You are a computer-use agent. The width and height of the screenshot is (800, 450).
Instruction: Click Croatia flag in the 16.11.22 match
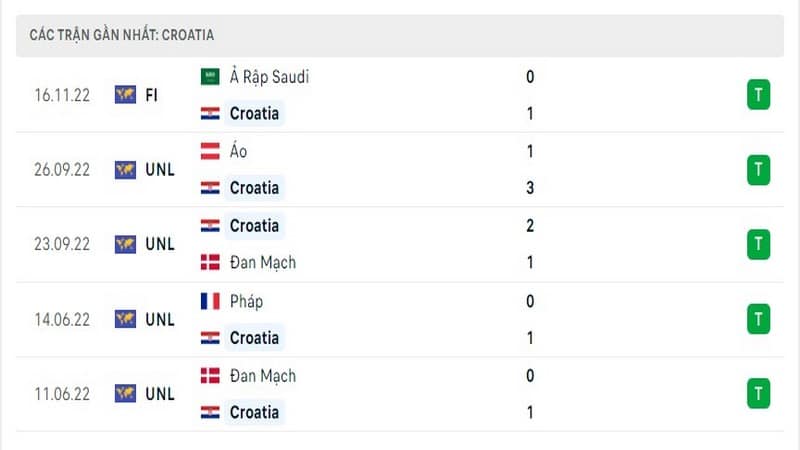[x=210, y=113]
